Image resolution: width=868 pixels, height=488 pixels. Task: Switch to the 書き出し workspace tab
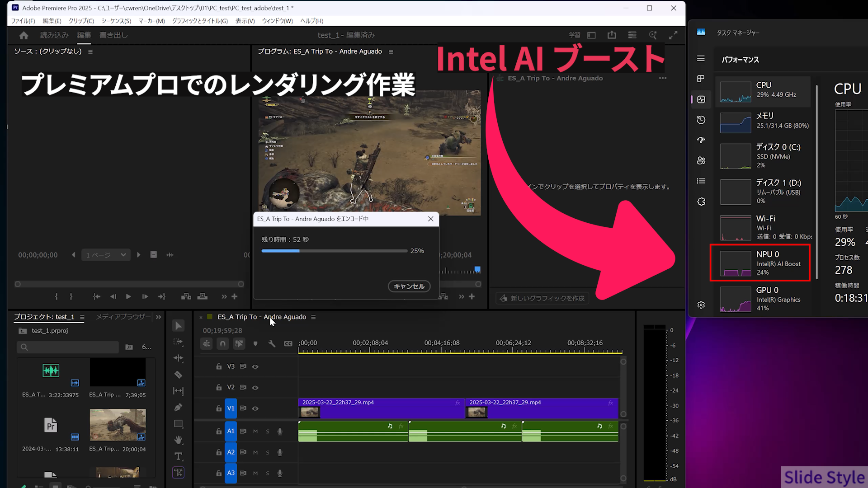point(113,35)
